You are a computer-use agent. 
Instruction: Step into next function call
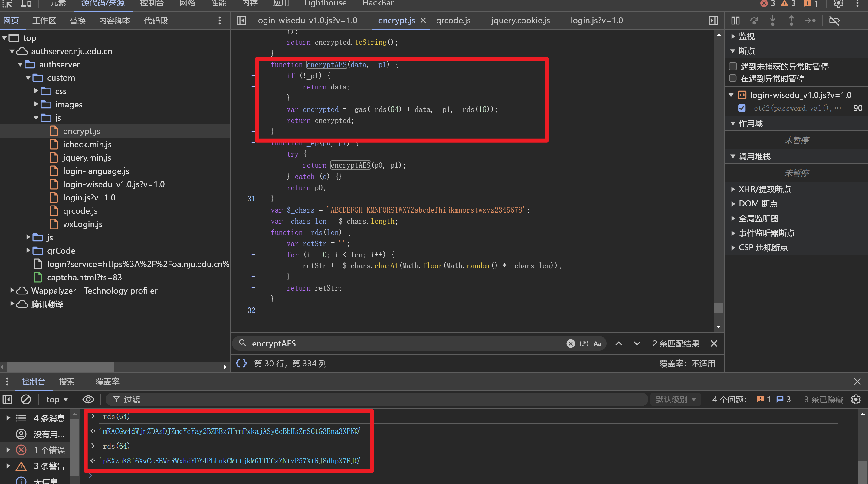(773, 21)
